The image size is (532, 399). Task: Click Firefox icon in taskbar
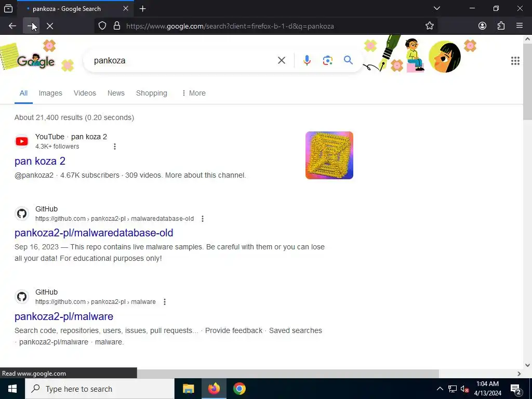coord(214,389)
